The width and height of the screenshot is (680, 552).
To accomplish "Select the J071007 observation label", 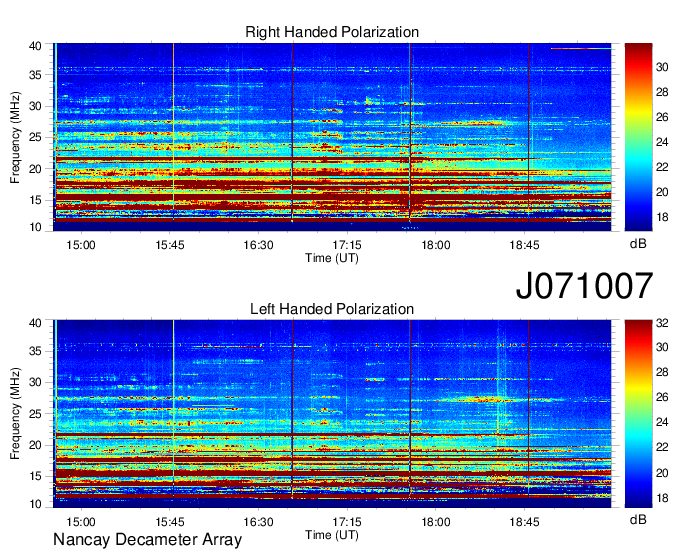I will coord(584,285).
